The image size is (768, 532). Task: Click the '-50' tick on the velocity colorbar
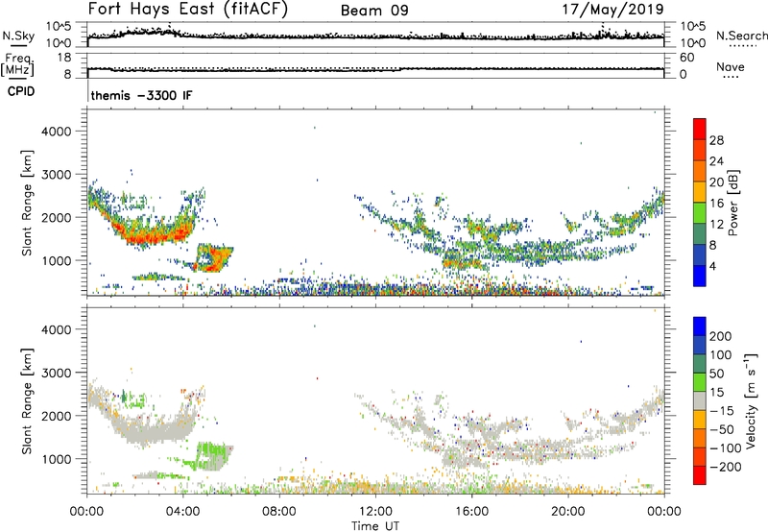pos(722,429)
